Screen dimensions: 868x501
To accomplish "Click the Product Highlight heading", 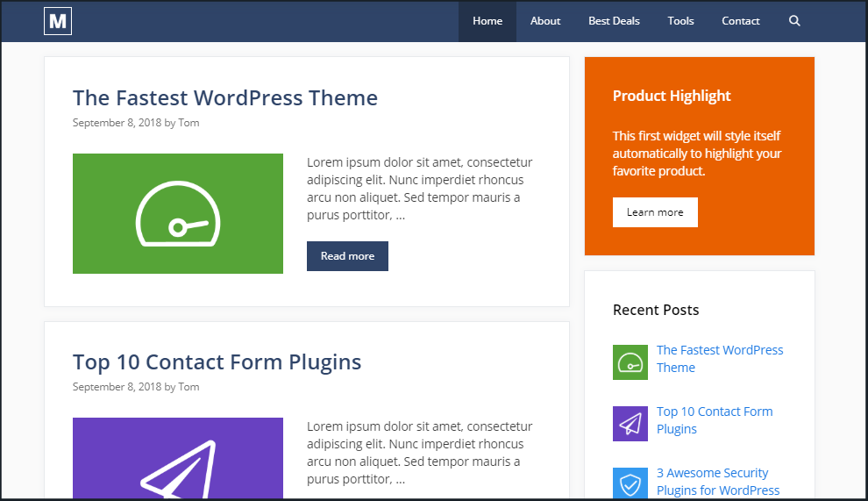I will (672, 96).
